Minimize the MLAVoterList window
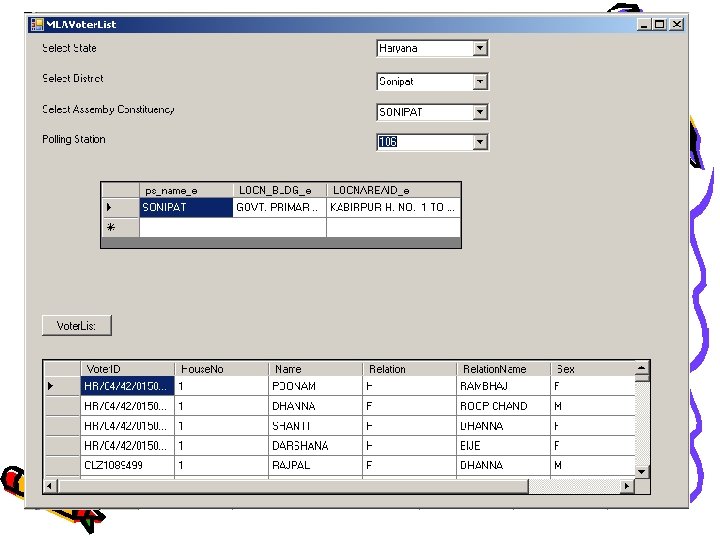720x540 pixels. tap(644, 24)
